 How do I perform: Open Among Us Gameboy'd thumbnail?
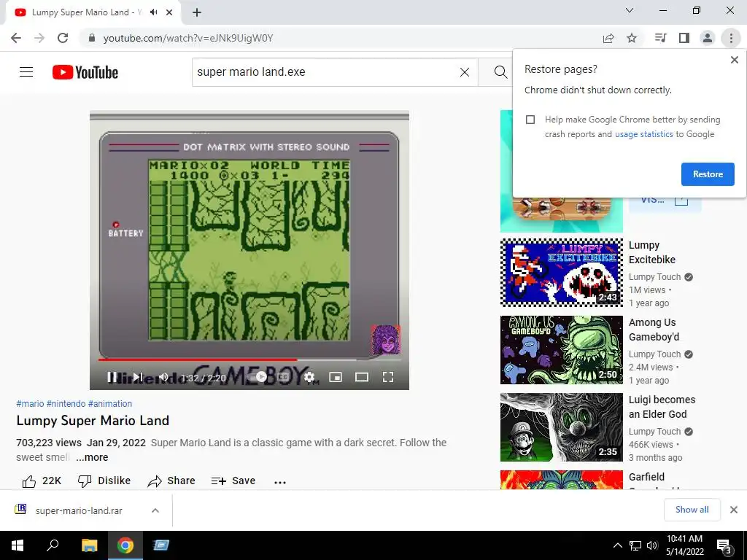pos(562,349)
